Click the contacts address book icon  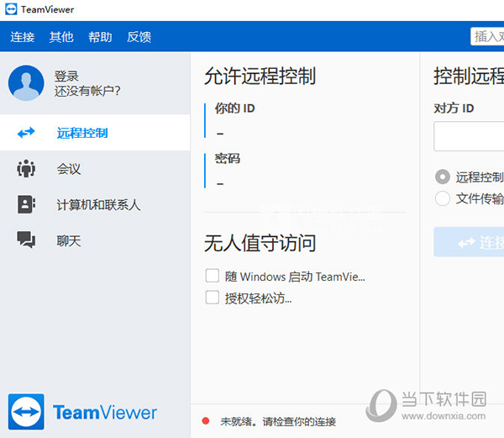[26, 204]
